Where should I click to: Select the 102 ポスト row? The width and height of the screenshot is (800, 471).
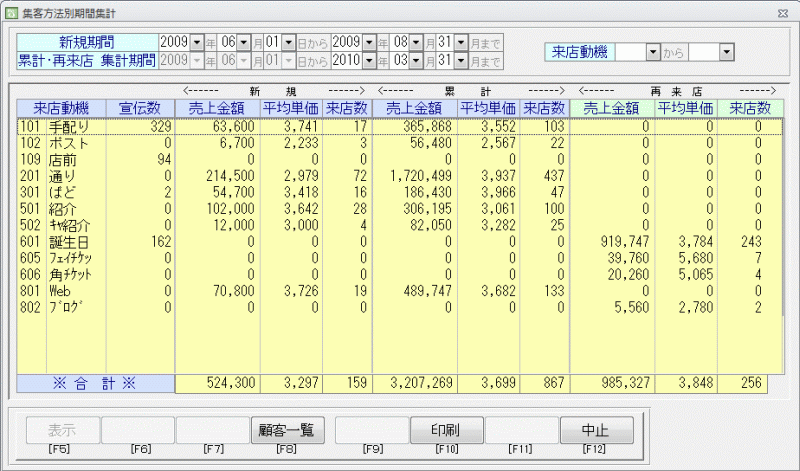(399, 143)
